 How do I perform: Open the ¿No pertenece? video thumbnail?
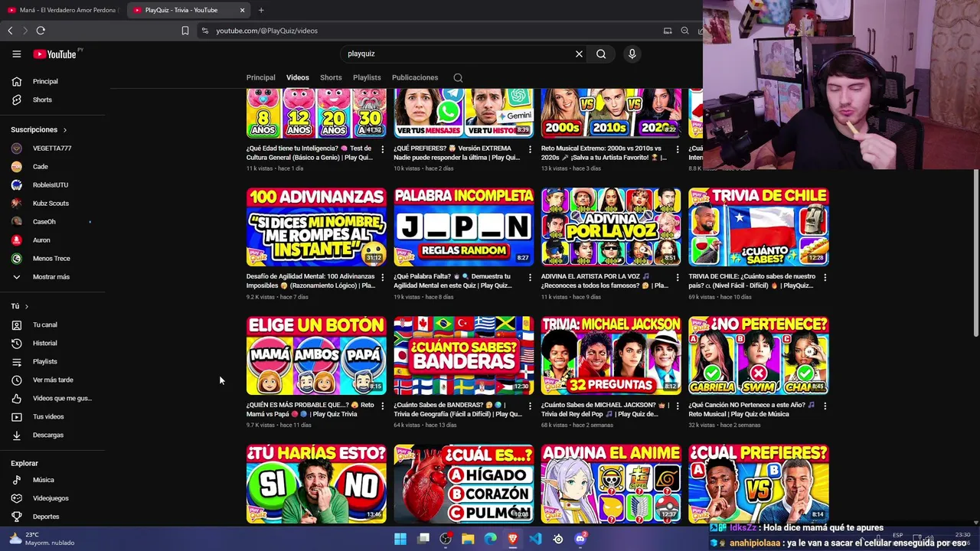(759, 355)
